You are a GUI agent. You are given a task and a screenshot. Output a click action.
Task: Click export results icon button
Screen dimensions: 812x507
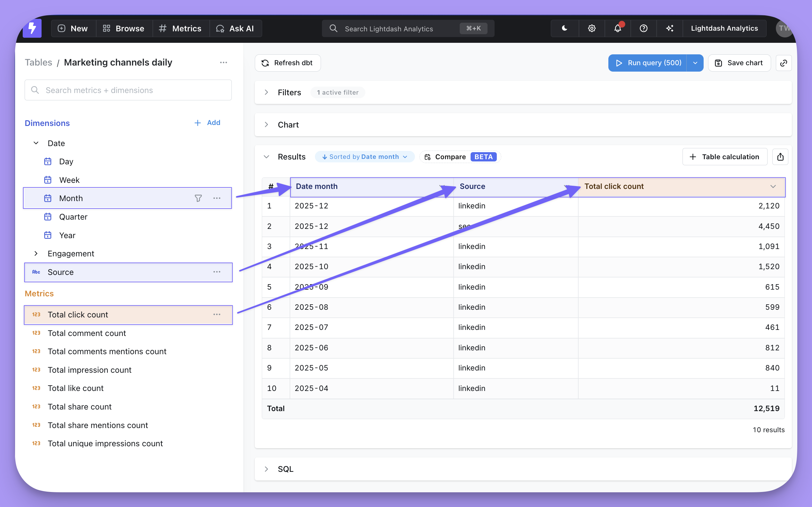click(780, 157)
